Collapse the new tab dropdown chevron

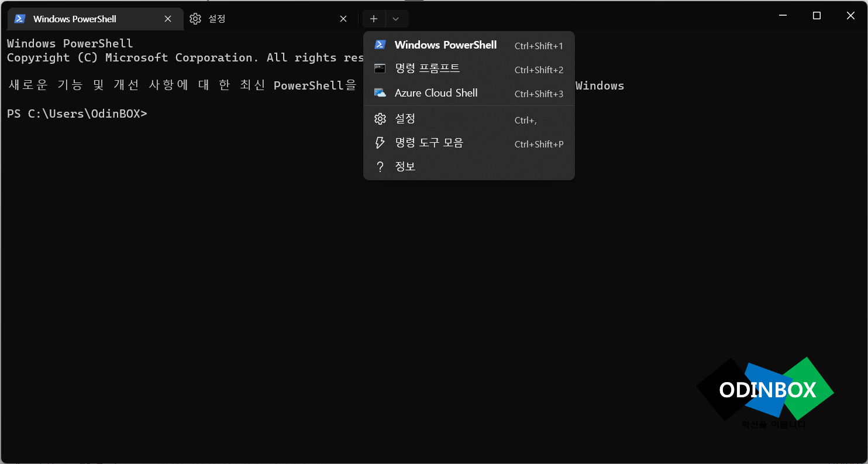tap(396, 19)
